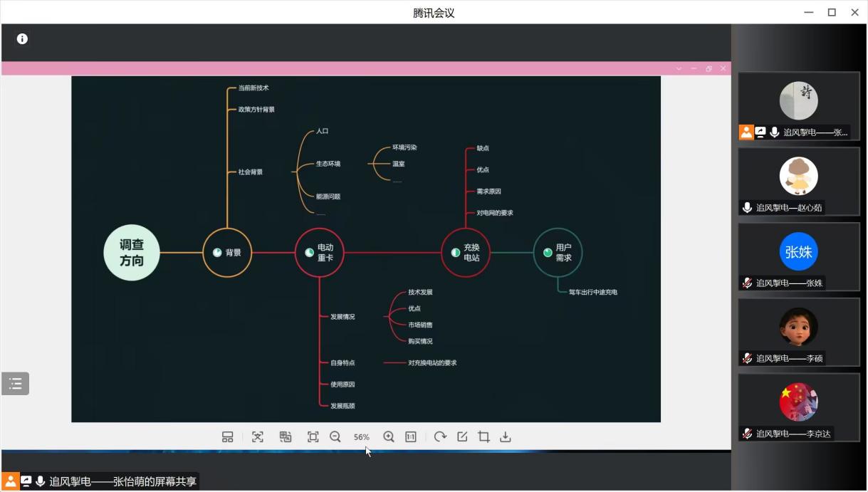Download the image with the save icon
The image size is (868, 492).
click(x=506, y=437)
